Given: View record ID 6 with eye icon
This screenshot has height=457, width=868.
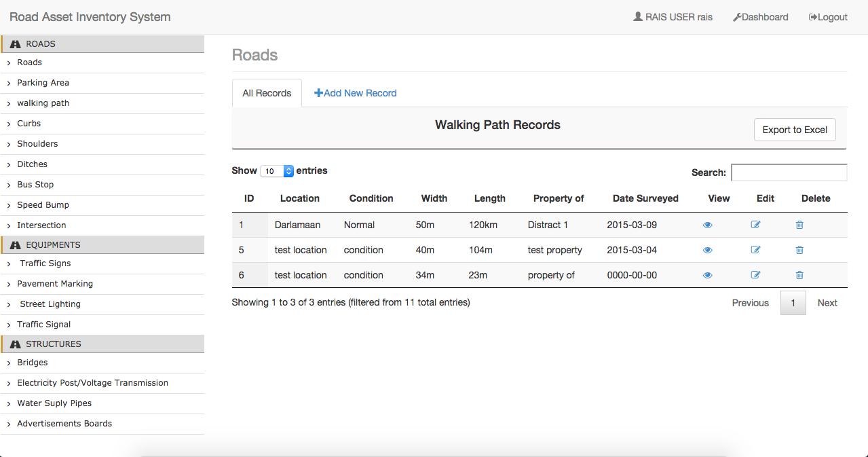Looking at the screenshot, I should click(x=708, y=275).
